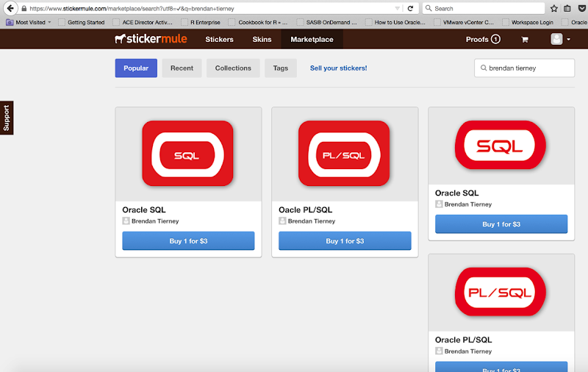Viewport: 588px width, 372px height.
Task: Click the Sticker Mule logo
Action: (x=151, y=39)
